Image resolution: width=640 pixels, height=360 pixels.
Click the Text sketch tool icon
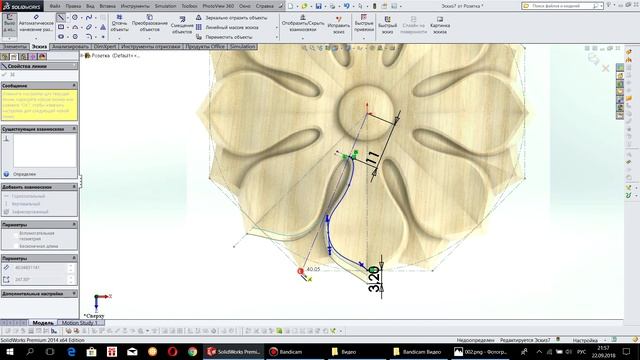(x=103, y=27)
